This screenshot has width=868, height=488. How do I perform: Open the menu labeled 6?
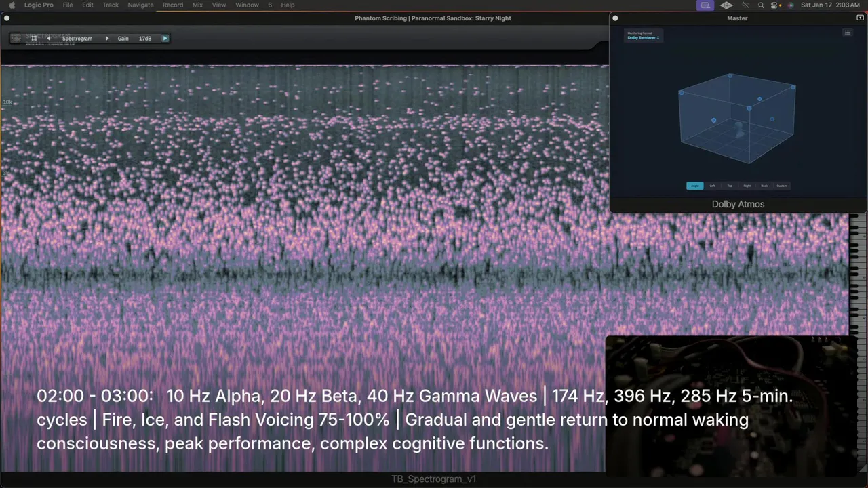coord(270,5)
